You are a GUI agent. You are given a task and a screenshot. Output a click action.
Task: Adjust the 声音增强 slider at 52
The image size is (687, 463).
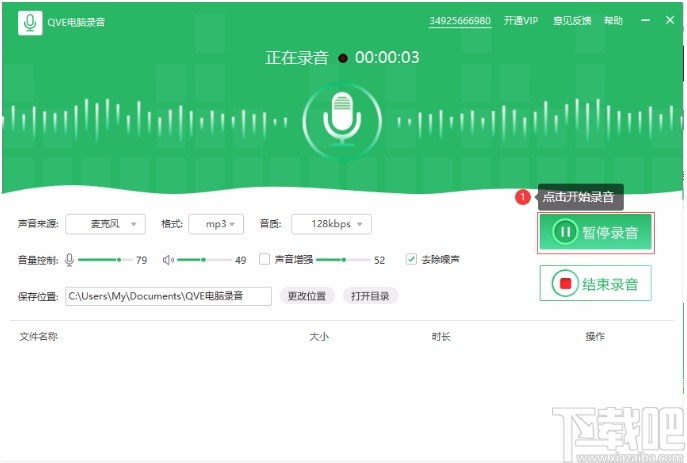(x=343, y=260)
